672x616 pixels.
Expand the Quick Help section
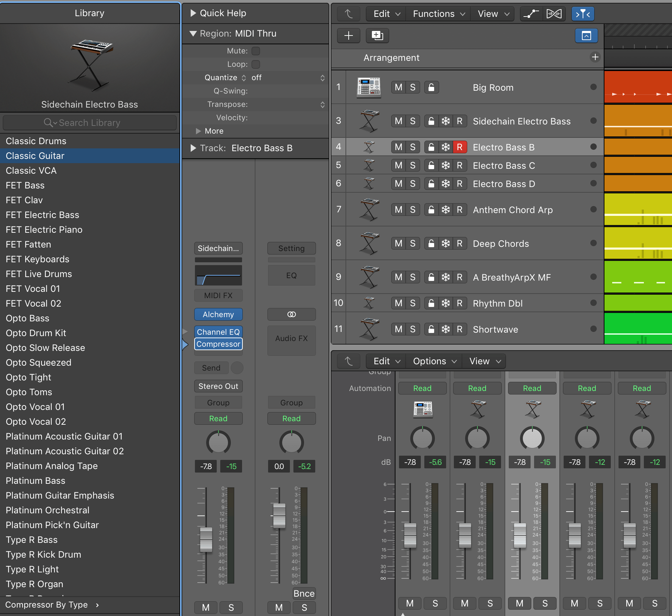point(193,13)
